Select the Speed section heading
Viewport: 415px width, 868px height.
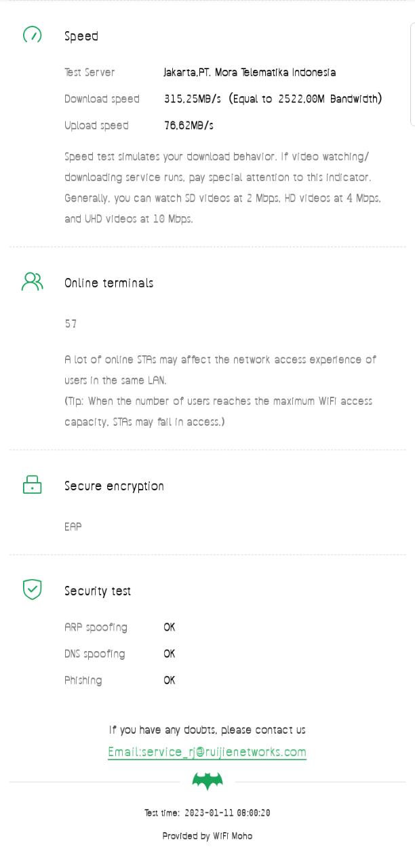pyautogui.click(x=81, y=36)
